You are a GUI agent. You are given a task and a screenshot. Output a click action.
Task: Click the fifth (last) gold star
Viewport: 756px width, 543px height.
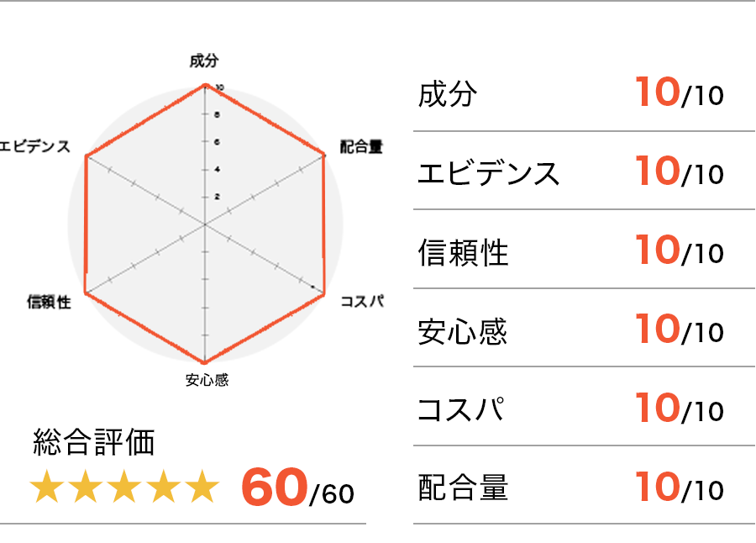[202, 489]
